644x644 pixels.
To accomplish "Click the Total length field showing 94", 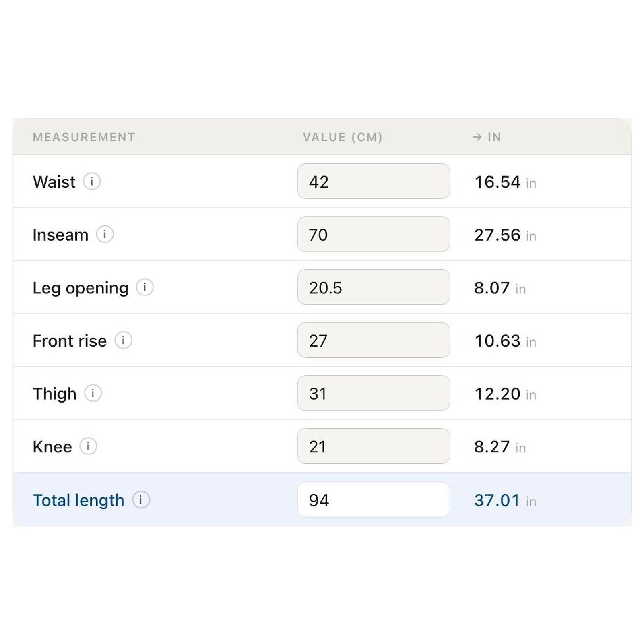I will 374,500.
